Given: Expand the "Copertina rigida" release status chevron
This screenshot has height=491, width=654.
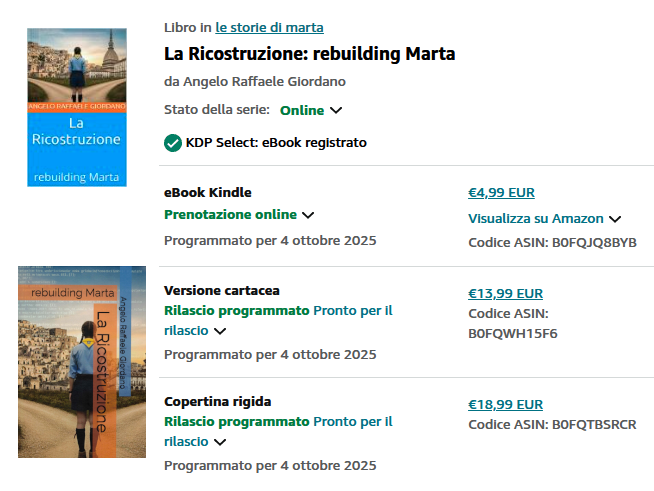Looking at the screenshot, I should pos(220,442).
